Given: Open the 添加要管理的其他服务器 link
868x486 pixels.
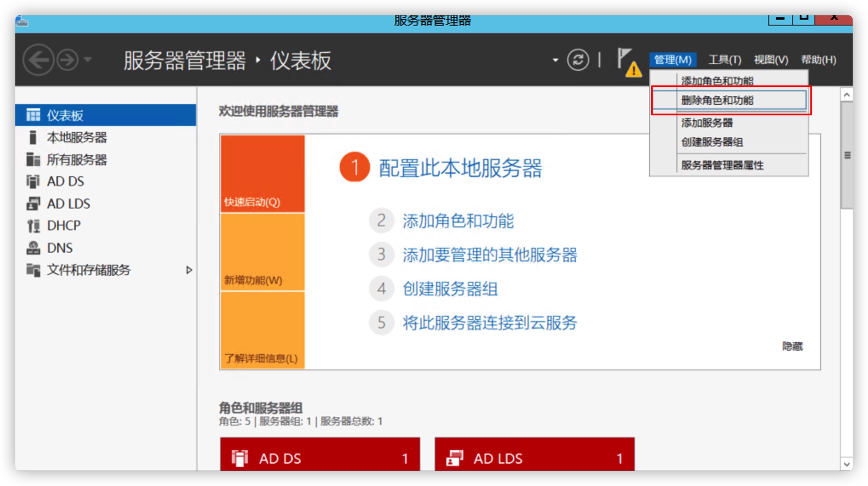Looking at the screenshot, I should 490,255.
